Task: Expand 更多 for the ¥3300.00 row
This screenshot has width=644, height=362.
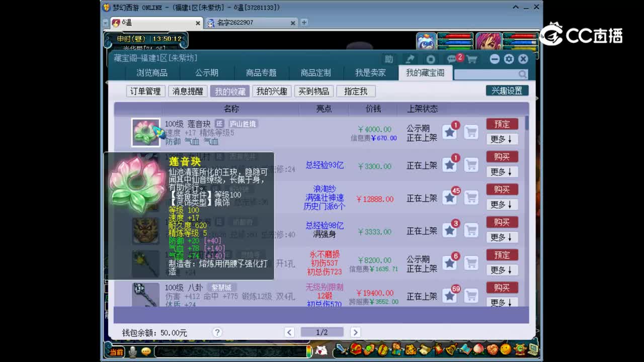Action: coord(502,172)
